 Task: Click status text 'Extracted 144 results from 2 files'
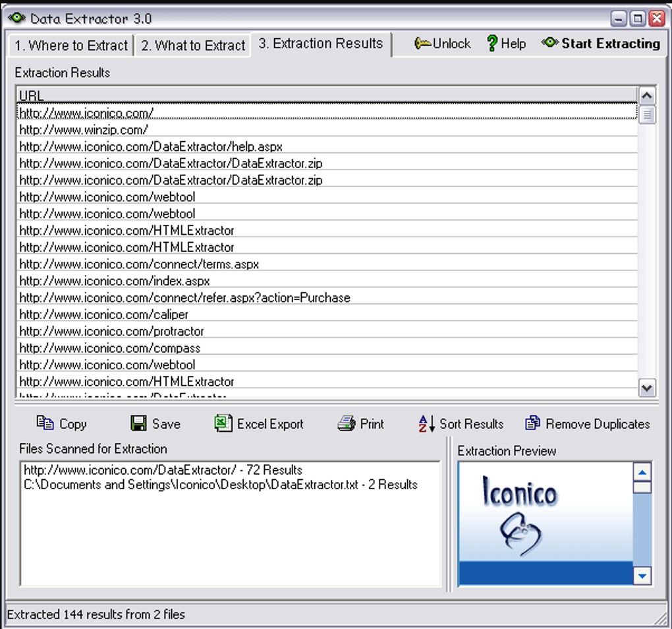click(96, 614)
